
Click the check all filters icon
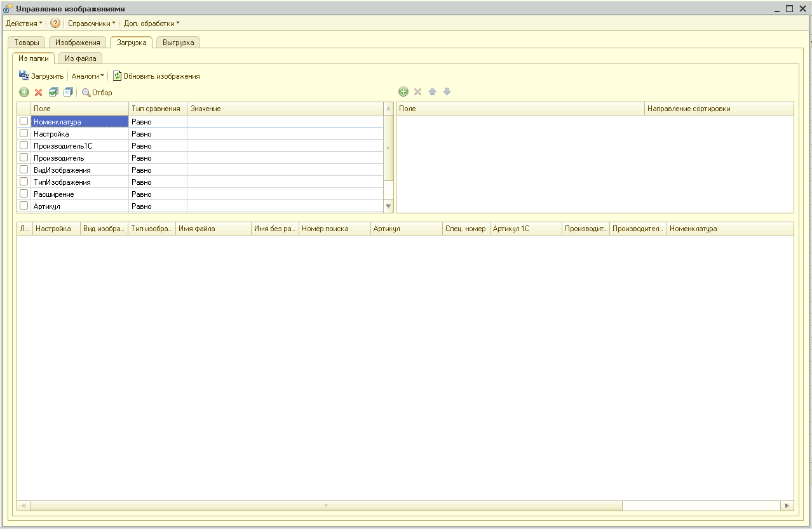pos(53,93)
